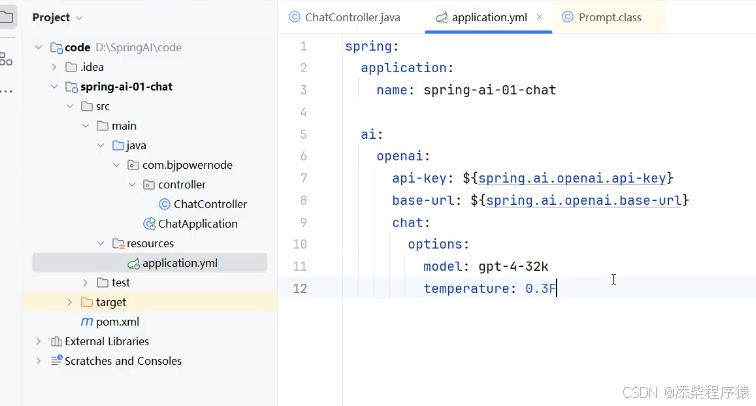
Task: Select pom.xml in the project tree
Action: point(118,322)
